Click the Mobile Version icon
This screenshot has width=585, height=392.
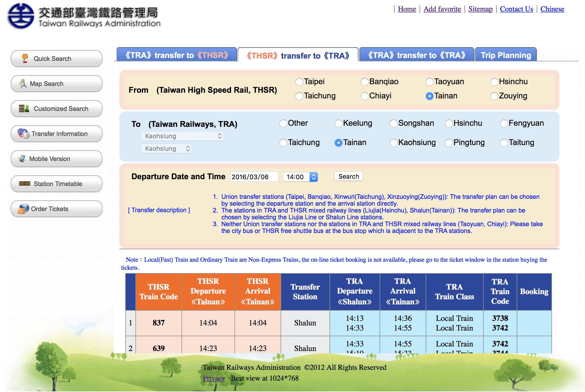click(x=22, y=159)
